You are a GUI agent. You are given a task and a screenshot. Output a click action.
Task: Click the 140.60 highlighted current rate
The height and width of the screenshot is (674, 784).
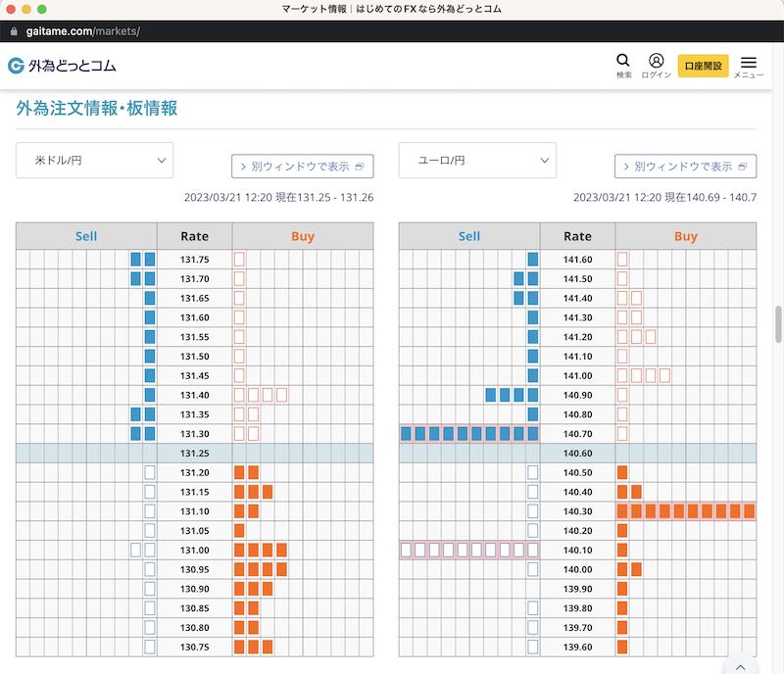pyautogui.click(x=577, y=453)
